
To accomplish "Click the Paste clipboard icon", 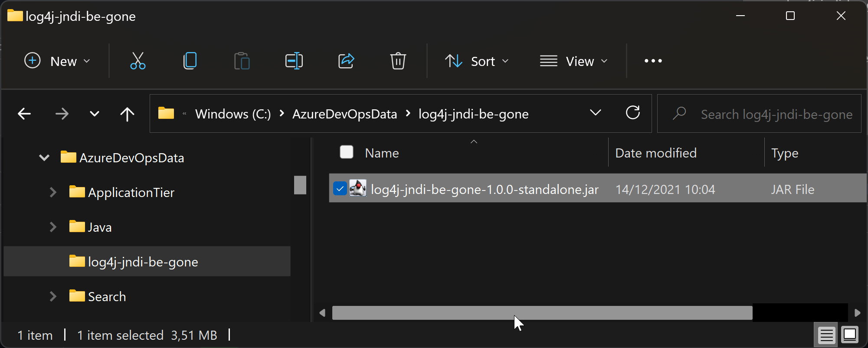I will (x=242, y=61).
